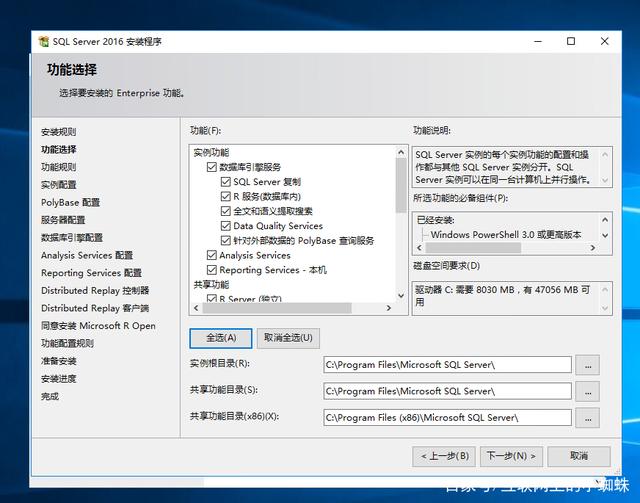Click the 全选(A) button
Screen dimensions: 640x503
(221, 338)
